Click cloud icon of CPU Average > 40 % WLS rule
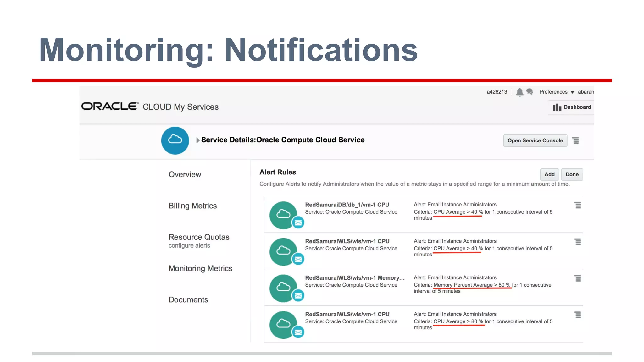 coord(283,252)
